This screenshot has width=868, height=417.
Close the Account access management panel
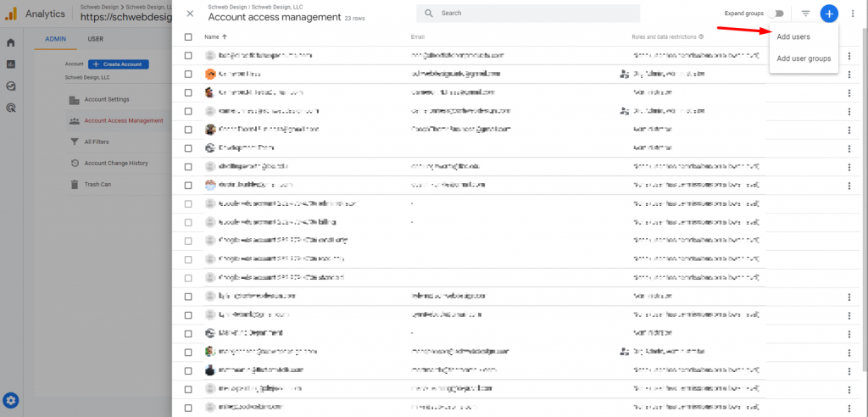[190, 14]
